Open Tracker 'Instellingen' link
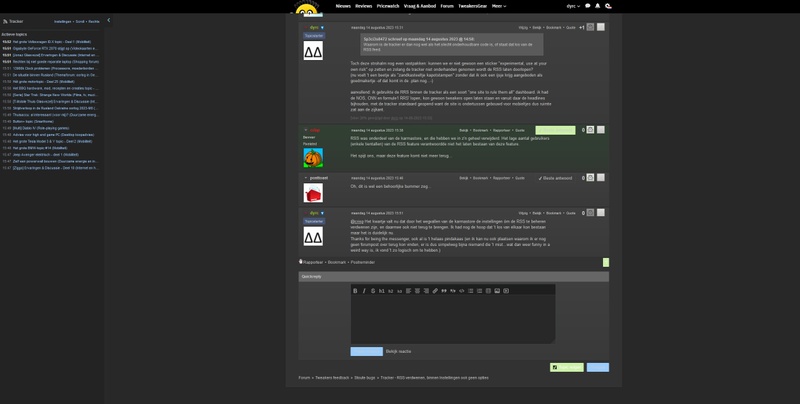 [x=62, y=21]
